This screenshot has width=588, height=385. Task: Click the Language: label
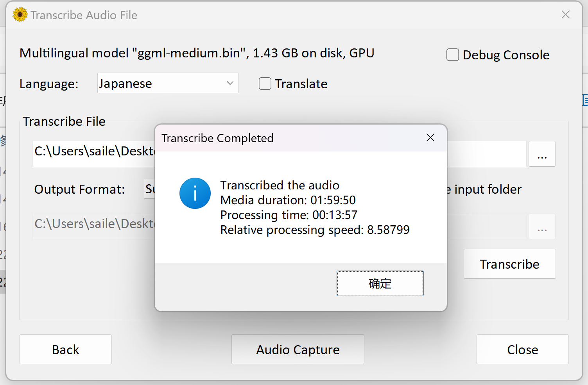tap(49, 84)
